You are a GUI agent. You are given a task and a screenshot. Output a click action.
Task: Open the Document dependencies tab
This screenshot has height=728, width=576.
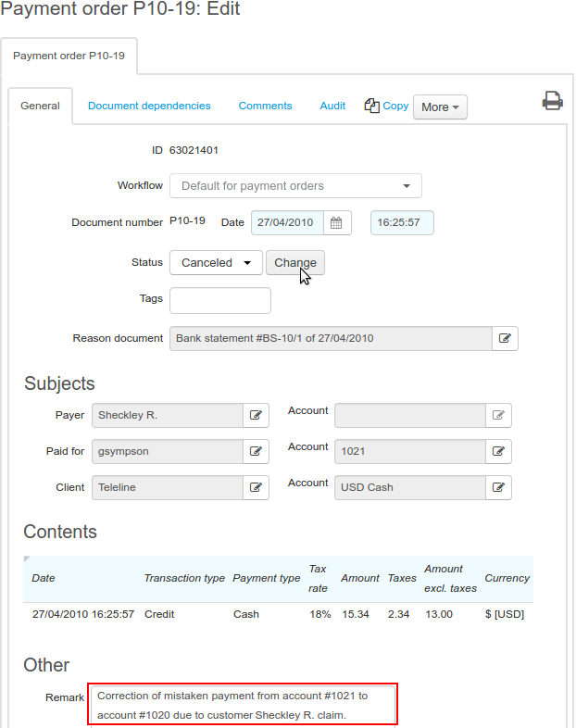149,106
